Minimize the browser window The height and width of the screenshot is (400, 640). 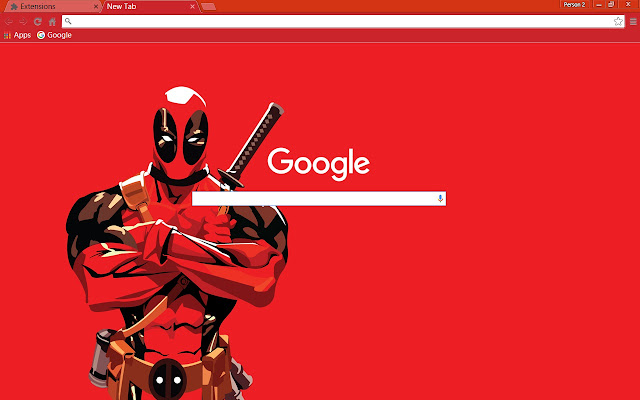tap(598, 4)
